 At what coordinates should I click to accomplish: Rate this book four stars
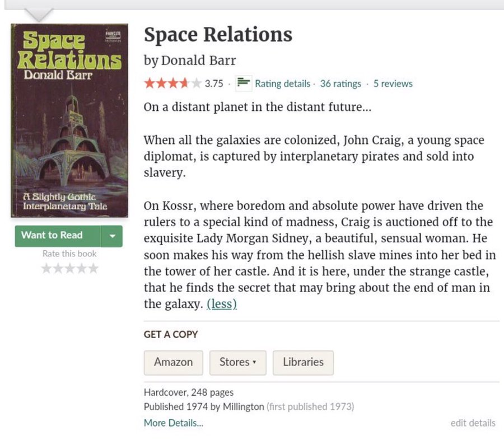click(81, 269)
